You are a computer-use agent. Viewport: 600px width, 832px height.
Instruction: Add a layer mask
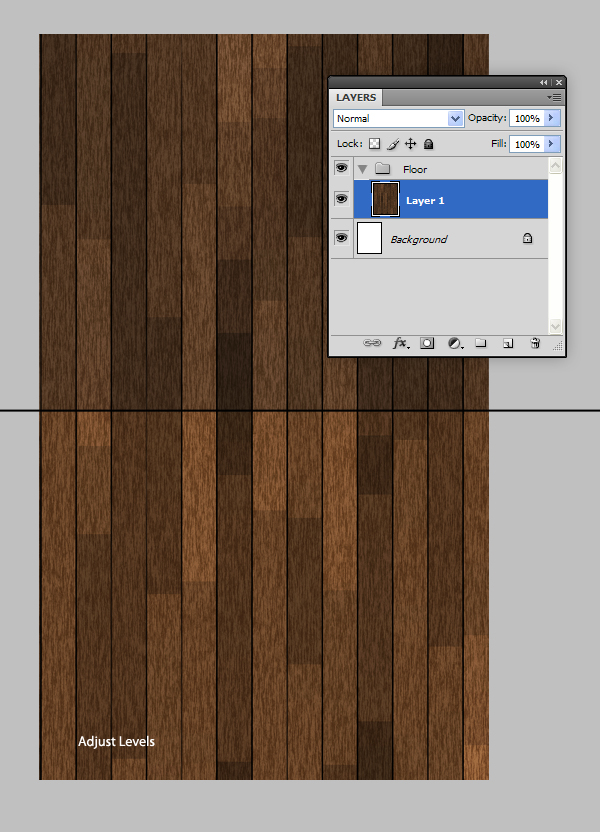click(x=427, y=343)
